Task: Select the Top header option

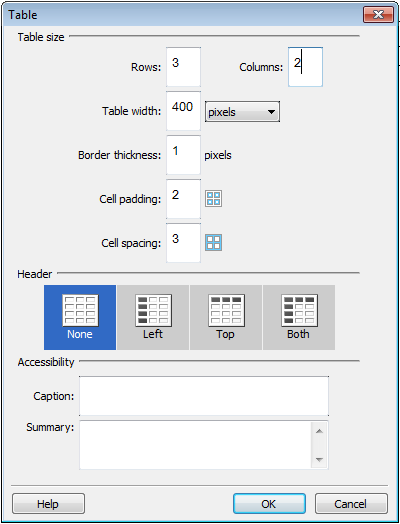Action: pyautogui.click(x=226, y=317)
